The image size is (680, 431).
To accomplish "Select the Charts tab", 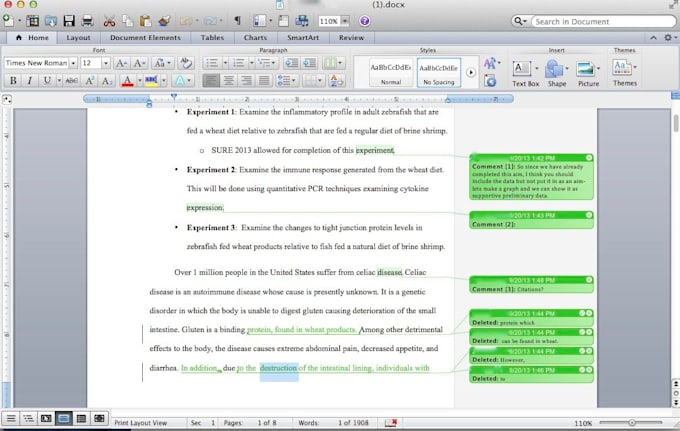I will 255,38.
